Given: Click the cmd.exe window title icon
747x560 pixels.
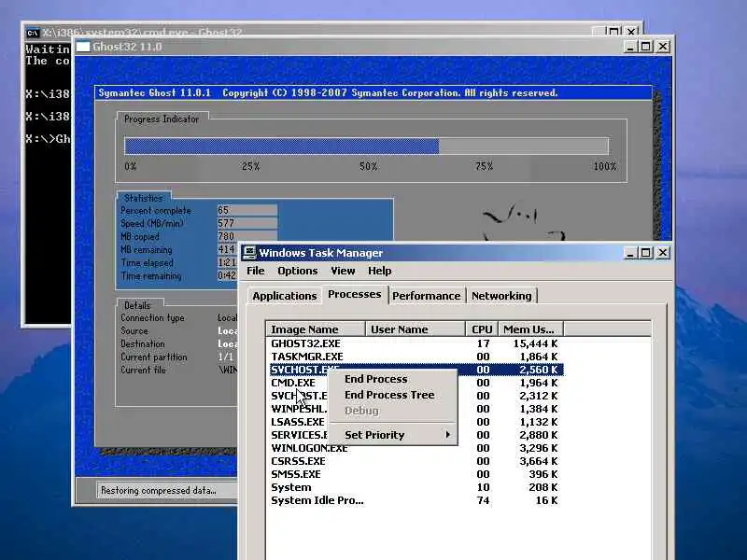Looking at the screenshot, I should 33,33.
